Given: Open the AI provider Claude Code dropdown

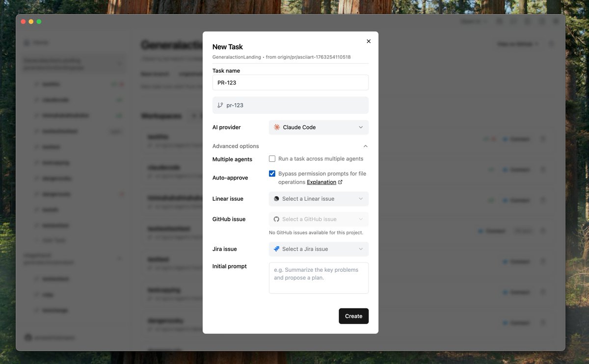Looking at the screenshot, I should (x=319, y=127).
